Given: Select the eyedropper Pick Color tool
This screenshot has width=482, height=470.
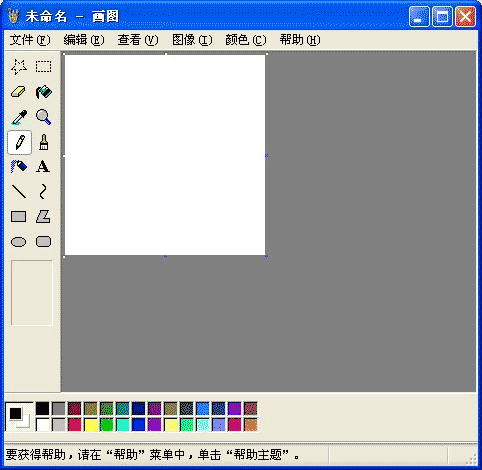Looking at the screenshot, I should [x=19, y=117].
